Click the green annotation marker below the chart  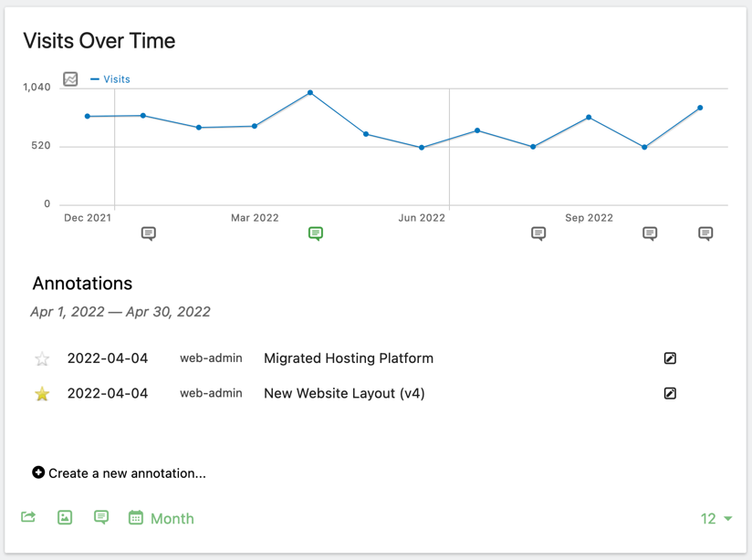(x=316, y=233)
